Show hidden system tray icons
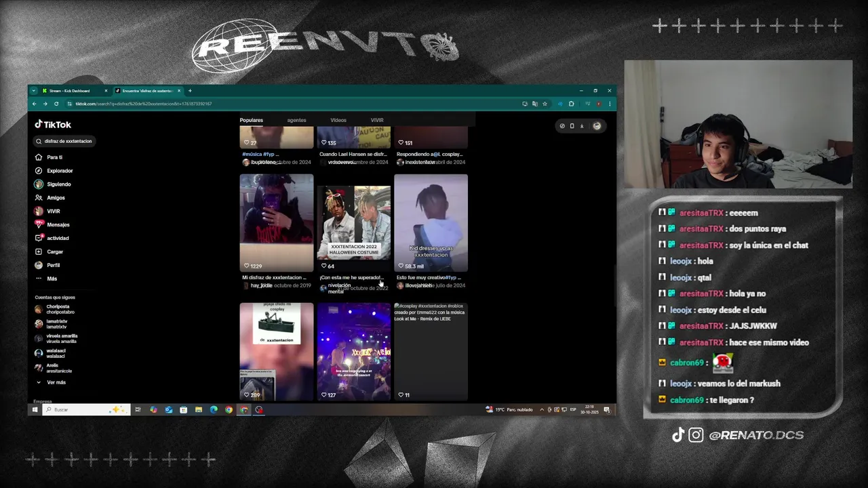 [542, 409]
